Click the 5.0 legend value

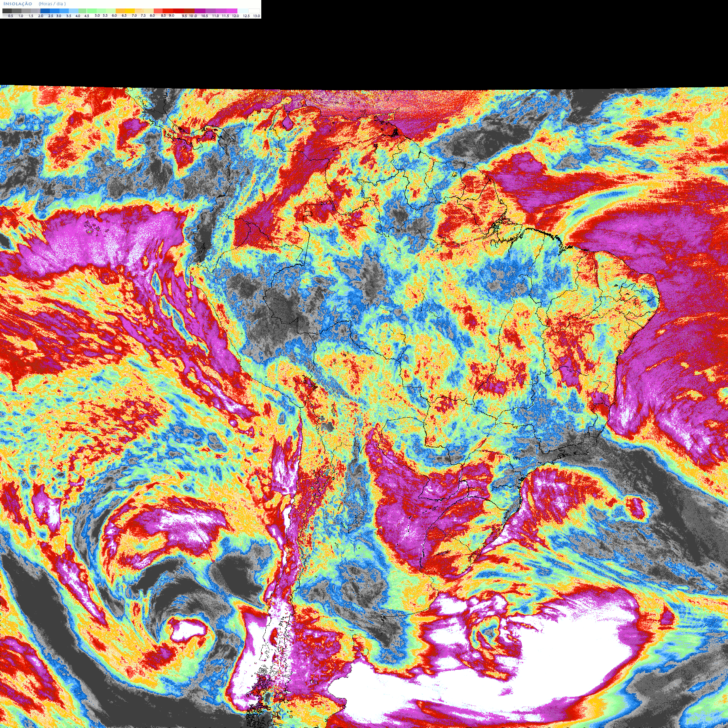(97, 15)
